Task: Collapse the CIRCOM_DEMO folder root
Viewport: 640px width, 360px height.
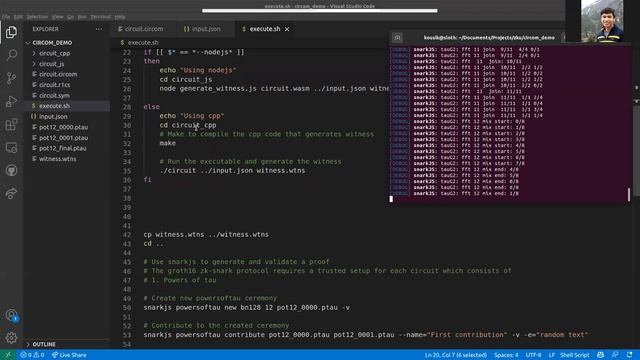Action: 52,42
